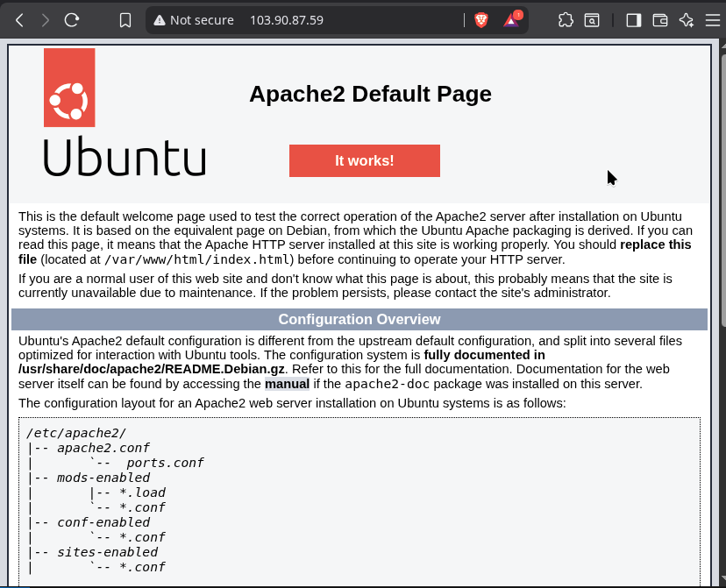This screenshot has height=588, width=726.
Task: Click the Ubuntu logo image
Action: click(x=125, y=112)
